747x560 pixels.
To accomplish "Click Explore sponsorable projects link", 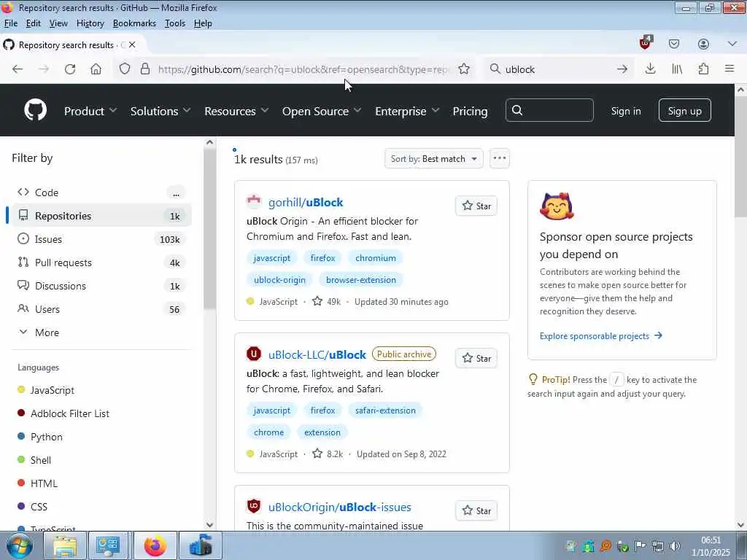I will [x=601, y=335].
